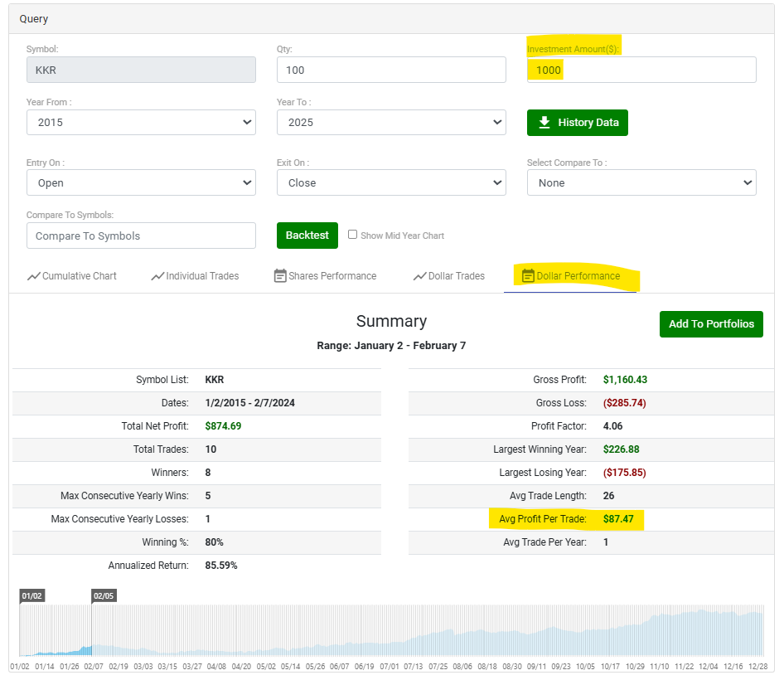Click the Range: January 2 - February 7 text
This screenshot has width=784, height=680.
(391, 346)
